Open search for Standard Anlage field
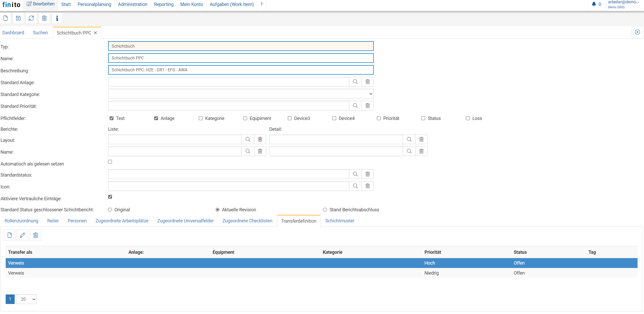Image resolution: width=644 pixels, height=314 pixels. tap(355, 82)
